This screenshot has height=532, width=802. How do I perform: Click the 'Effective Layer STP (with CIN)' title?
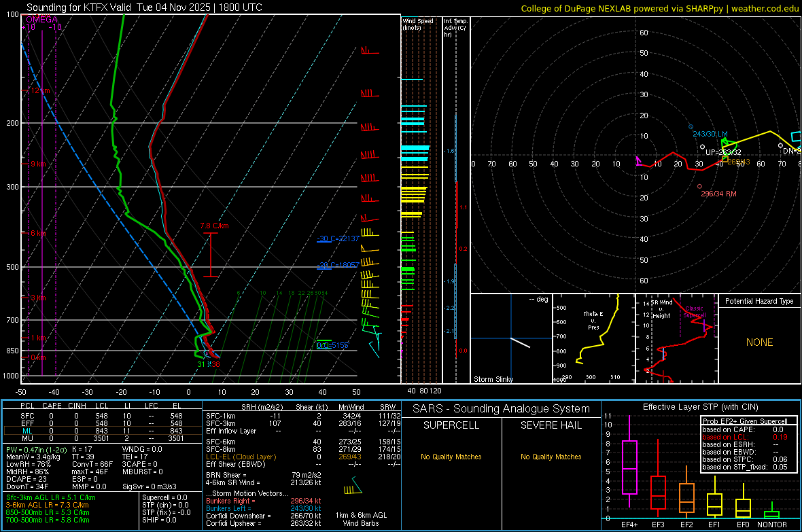(x=700, y=407)
